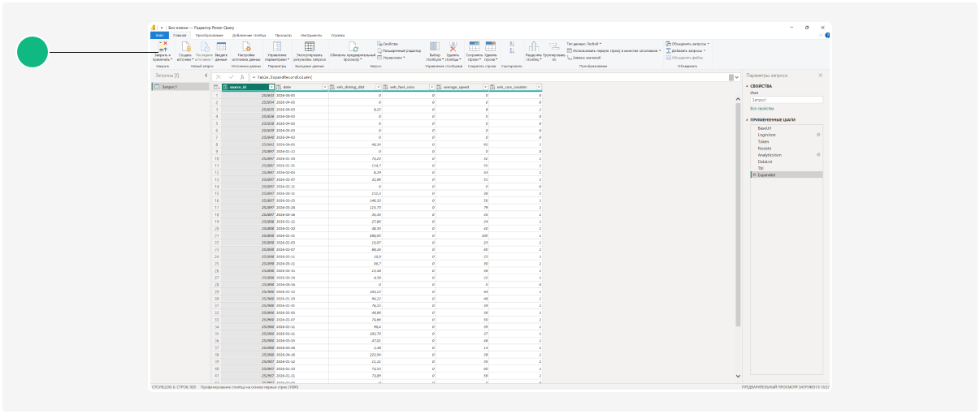Click Добавить запросы in ribbon

click(684, 50)
